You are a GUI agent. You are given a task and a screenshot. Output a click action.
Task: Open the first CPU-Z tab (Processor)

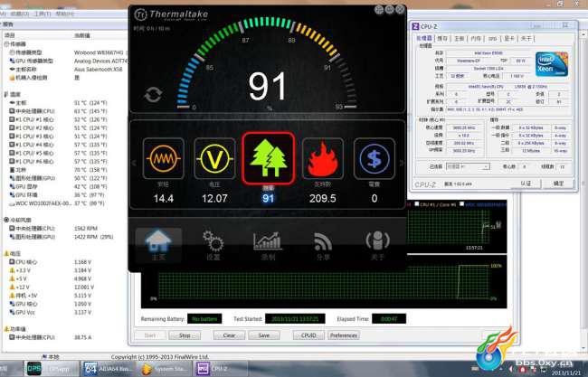coord(424,38)
